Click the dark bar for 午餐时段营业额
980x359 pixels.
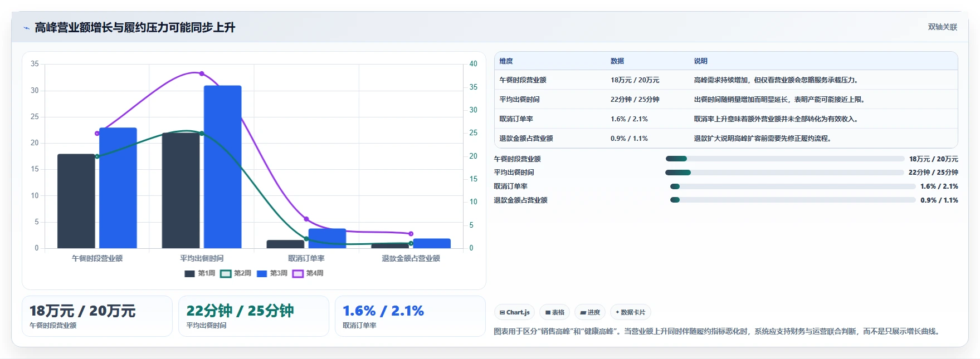point(76,201)
